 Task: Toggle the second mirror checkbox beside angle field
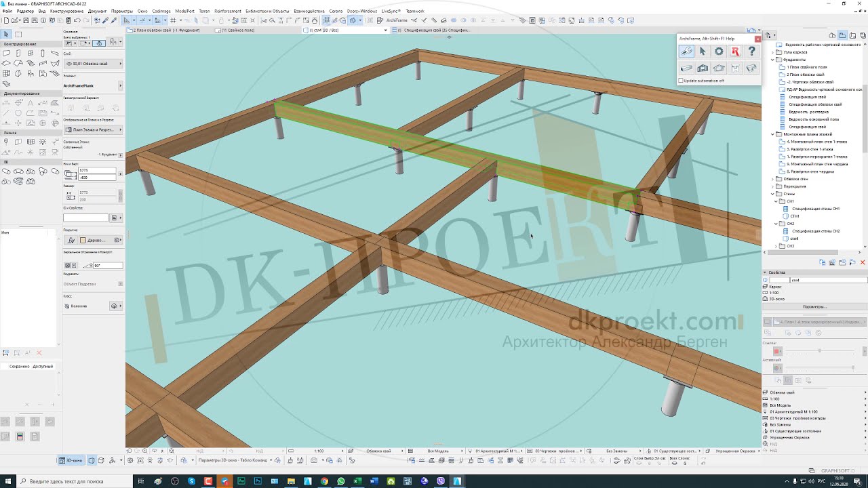[75, 266]
